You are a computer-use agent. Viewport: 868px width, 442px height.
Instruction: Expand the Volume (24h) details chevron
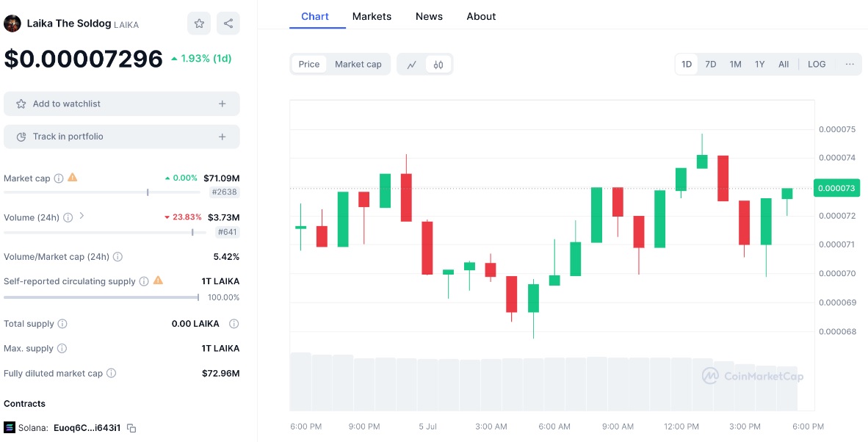coord(82,216)
